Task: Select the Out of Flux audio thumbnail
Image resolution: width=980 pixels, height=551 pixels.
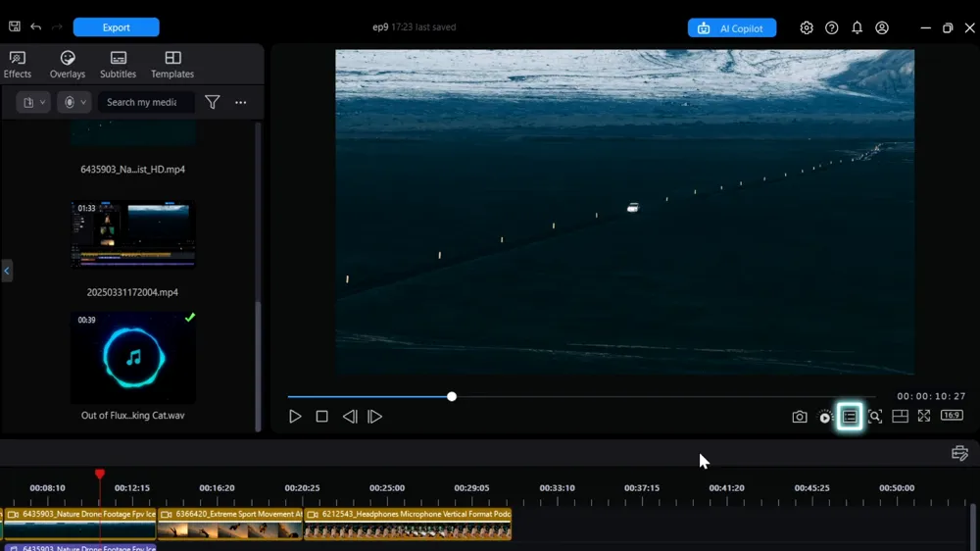Action: [133, 358]
